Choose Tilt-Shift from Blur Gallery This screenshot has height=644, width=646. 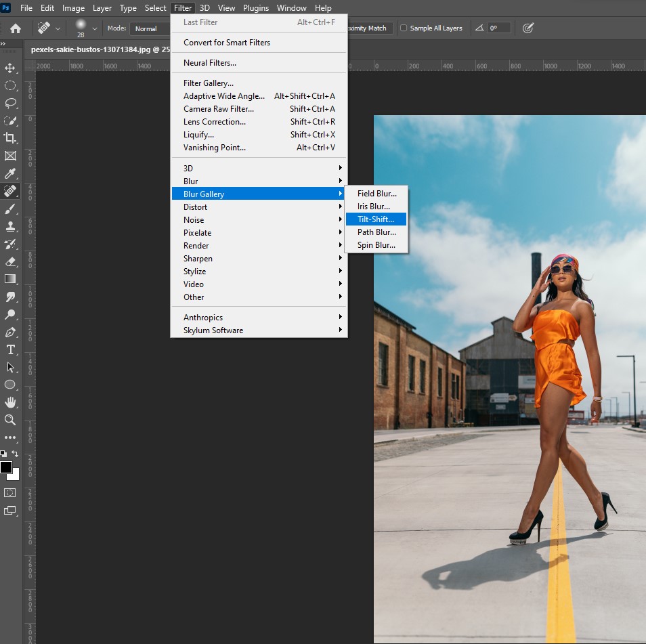click(x=376, y=219)
